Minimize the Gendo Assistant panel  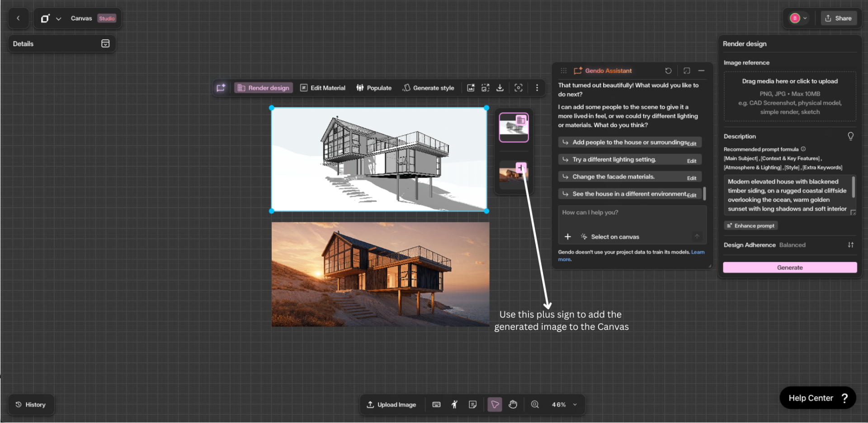701,70
